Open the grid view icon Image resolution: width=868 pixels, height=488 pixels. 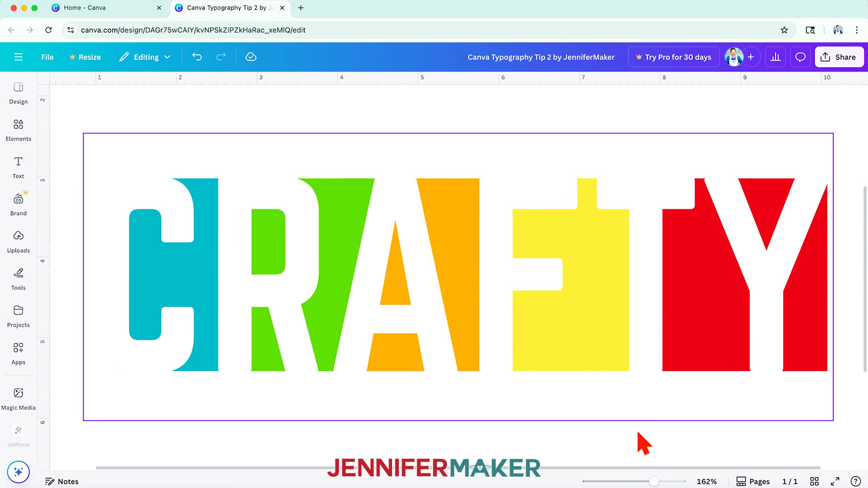coord(814,481)
